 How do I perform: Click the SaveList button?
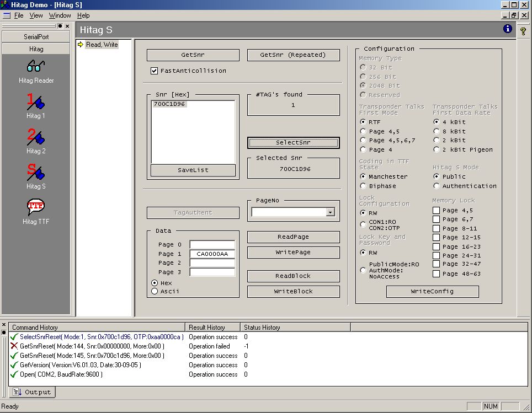(x=193, y=170)
